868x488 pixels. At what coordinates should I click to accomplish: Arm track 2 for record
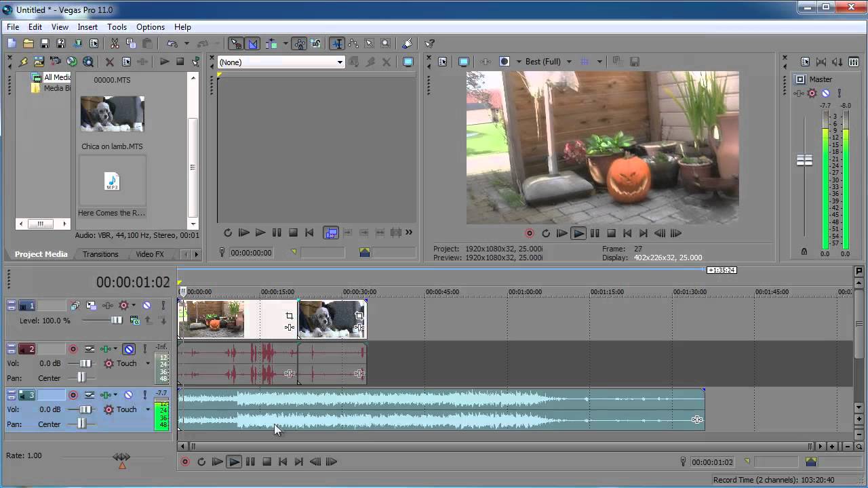click(x=73, y=349)
